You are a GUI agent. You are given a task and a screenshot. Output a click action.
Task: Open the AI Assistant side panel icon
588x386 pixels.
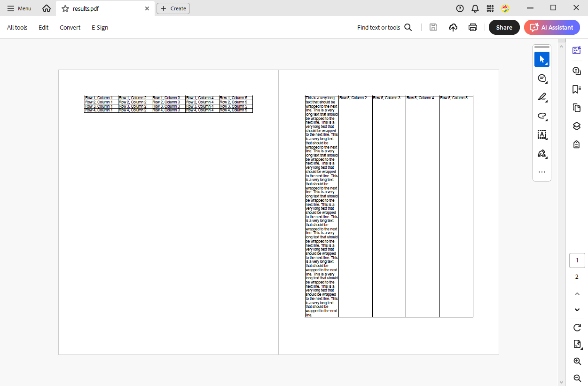click(577, 50)
